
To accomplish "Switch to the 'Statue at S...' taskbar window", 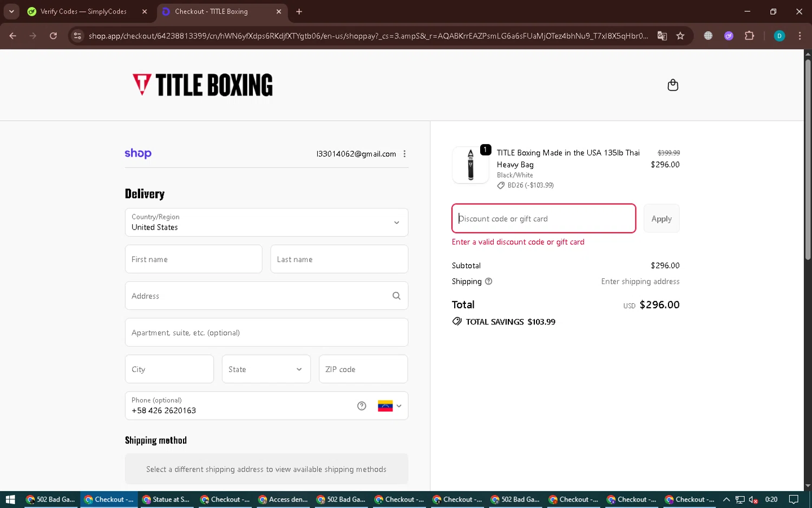I will [x=166, y=499].
